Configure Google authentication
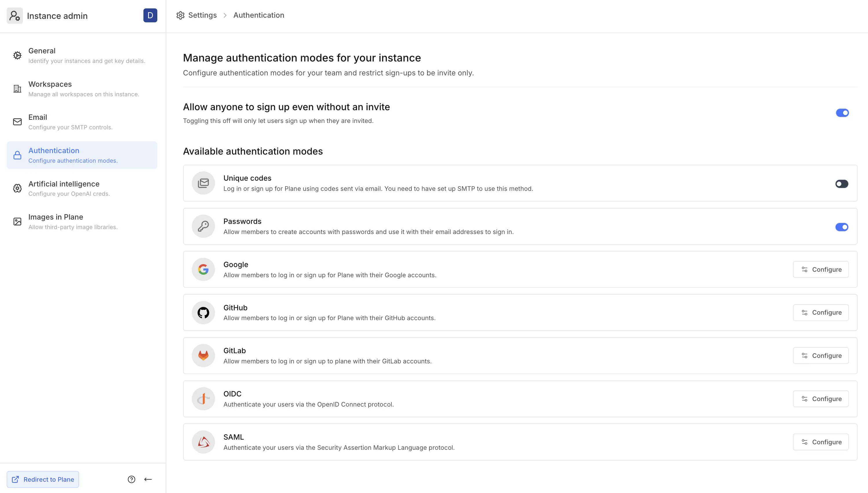The height and width of the screenshot is (493, 868). (x=821, y=269)
